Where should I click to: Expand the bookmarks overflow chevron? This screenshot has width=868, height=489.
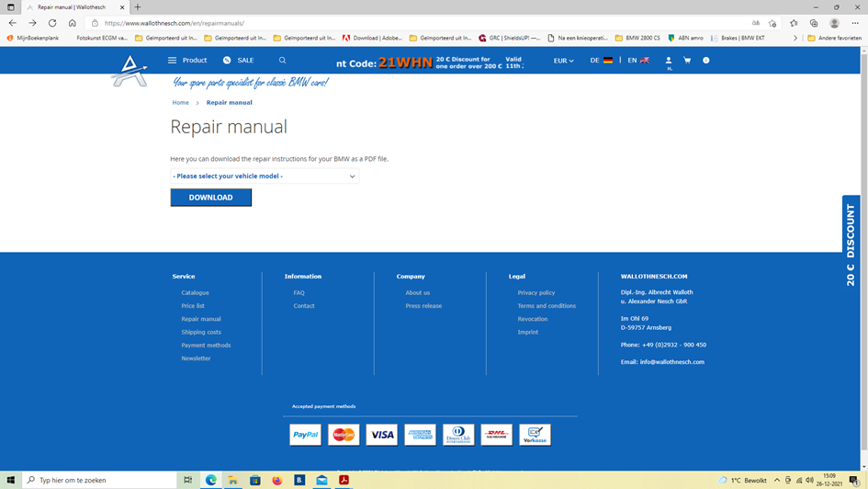[x=795, y=38]
